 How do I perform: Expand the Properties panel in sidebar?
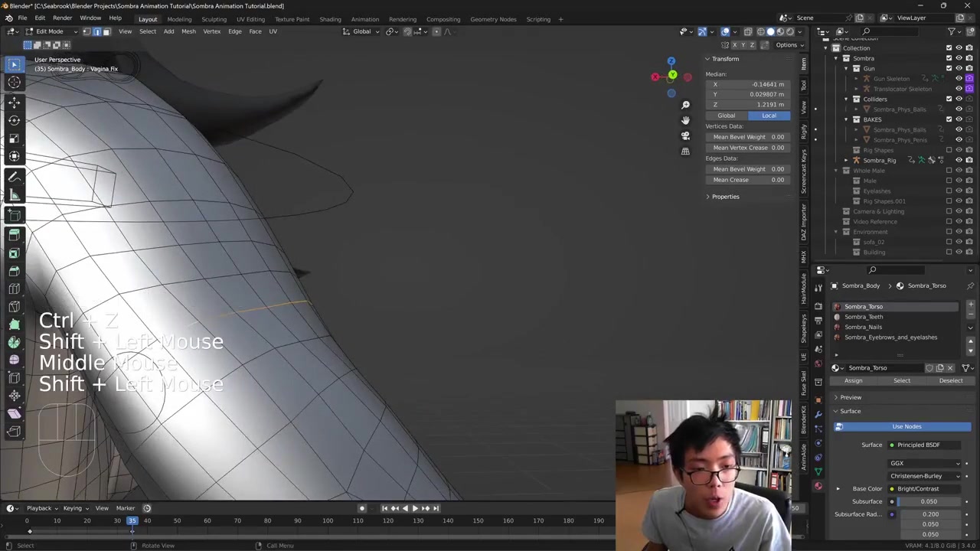(x=725, y=197)
